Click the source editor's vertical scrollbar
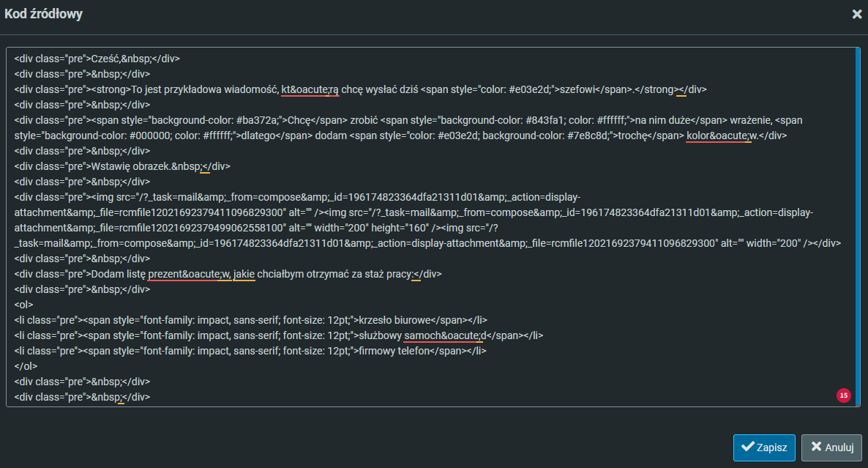868x468 pixels. click(858, 220)
